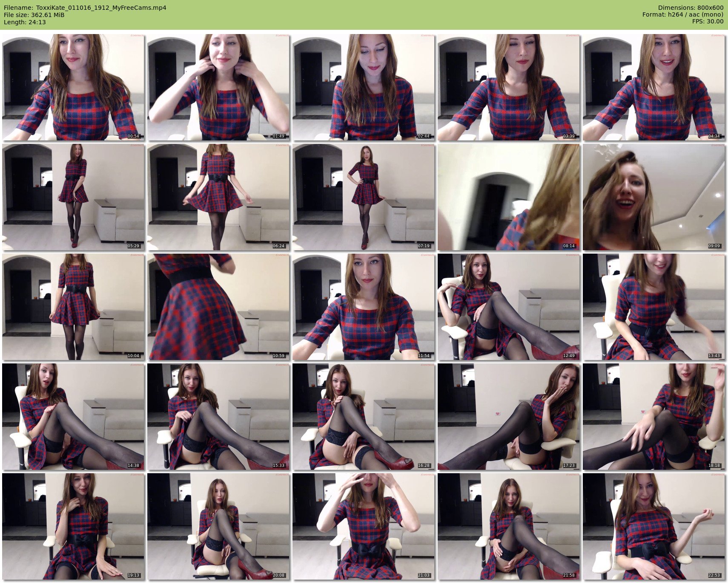Viewport: 728px width, 583px height.
Task: Select the "Dimensions: 800x600" text
Action: [x=691, y=8]
